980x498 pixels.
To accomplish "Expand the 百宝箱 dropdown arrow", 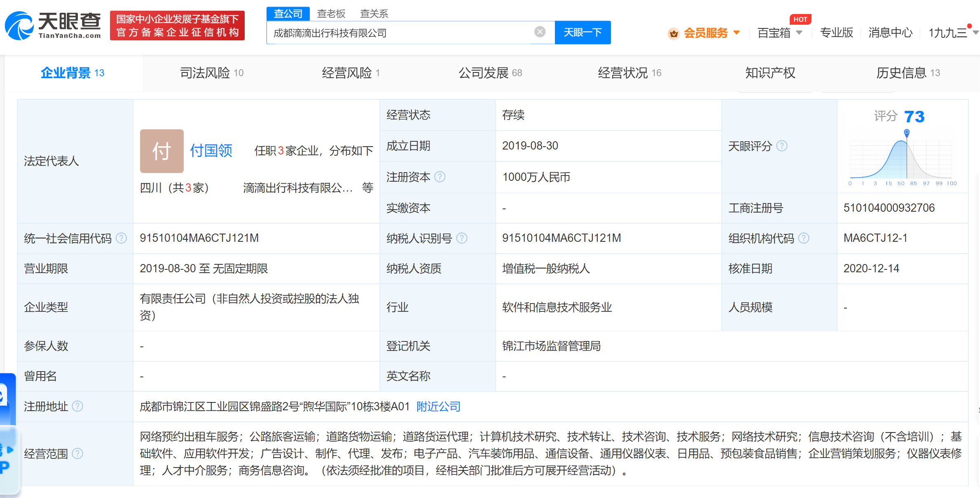I will [800, 33].
